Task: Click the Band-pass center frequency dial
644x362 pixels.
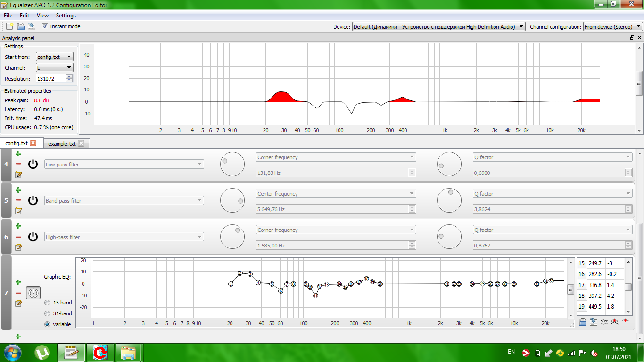Action: point(232,200)
